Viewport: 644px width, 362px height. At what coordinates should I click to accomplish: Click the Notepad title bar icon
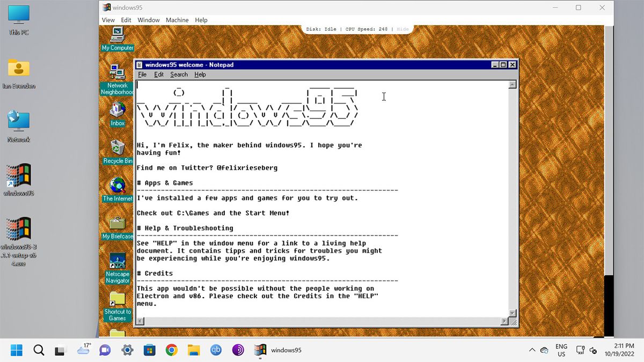(140, 65)
